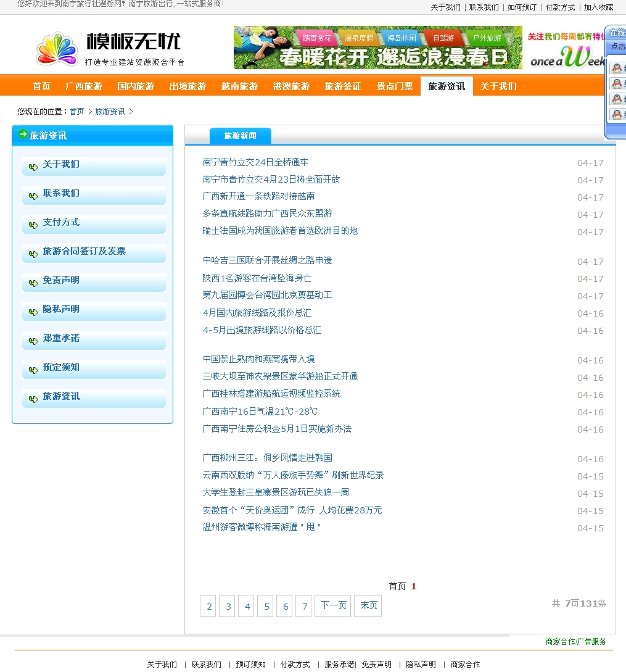The height and width of the screenshot is (672, 626).
Task: Click 加入收藏 in the top bar
Action: click(598, 7)
